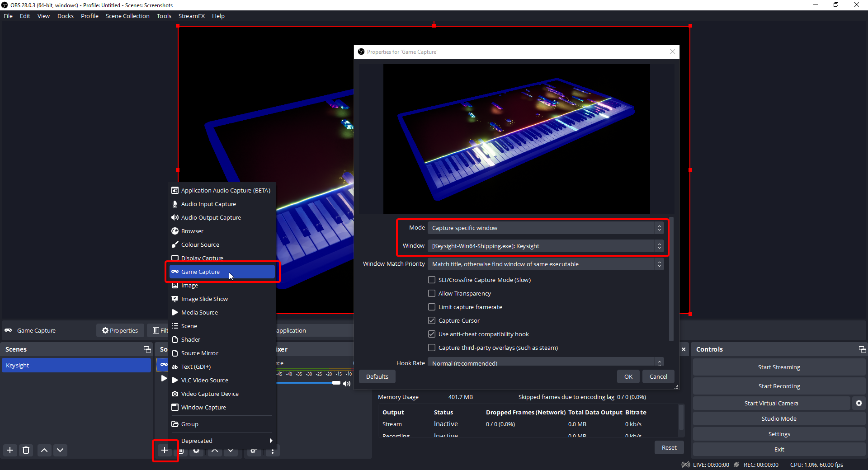Open source properties gear in Sources toolbar
The image size is (868, 470).
pyautogui.click(x=196, y=451)
